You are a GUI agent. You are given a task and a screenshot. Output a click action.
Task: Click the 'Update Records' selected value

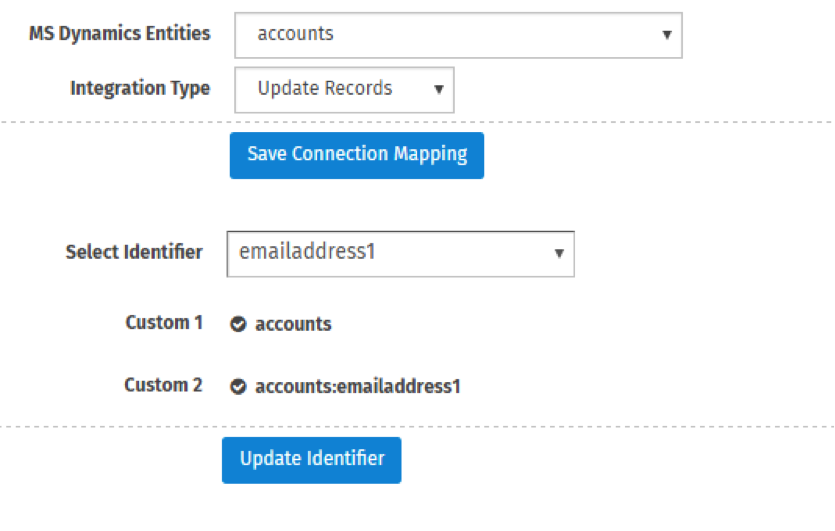click(325, 88)
